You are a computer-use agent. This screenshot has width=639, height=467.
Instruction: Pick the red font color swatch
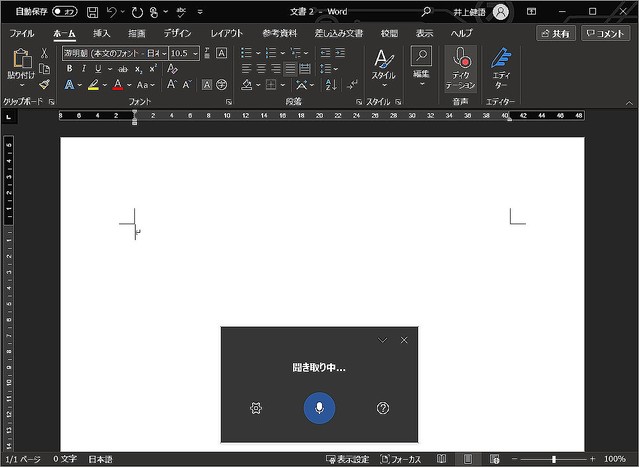118,85
